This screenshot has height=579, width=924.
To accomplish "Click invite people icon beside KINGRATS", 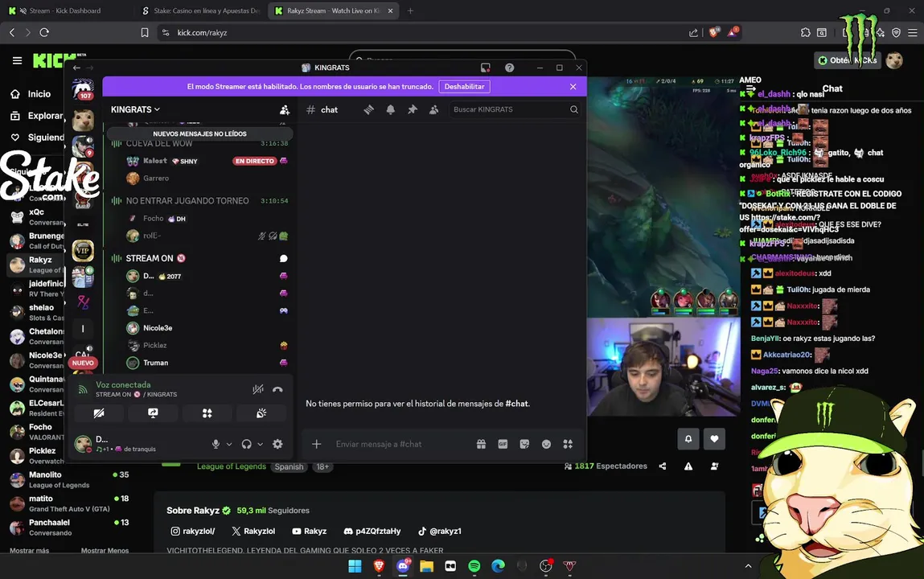I will [284, 109].
